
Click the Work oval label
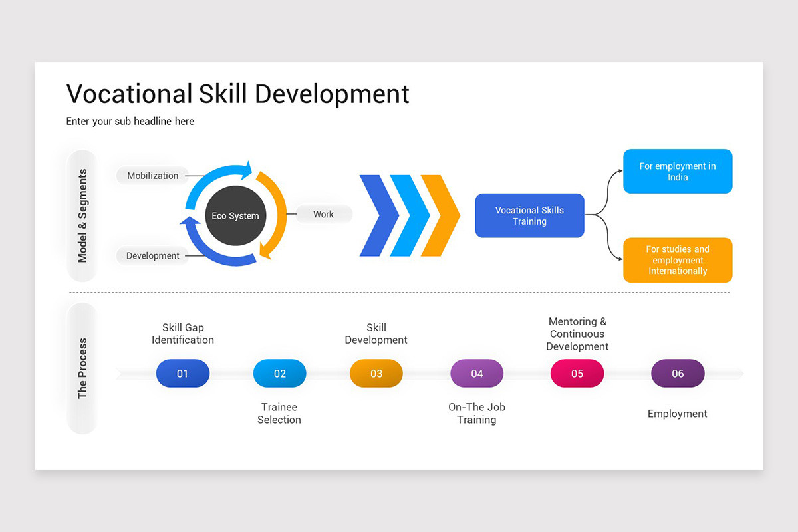click(323, 213)
